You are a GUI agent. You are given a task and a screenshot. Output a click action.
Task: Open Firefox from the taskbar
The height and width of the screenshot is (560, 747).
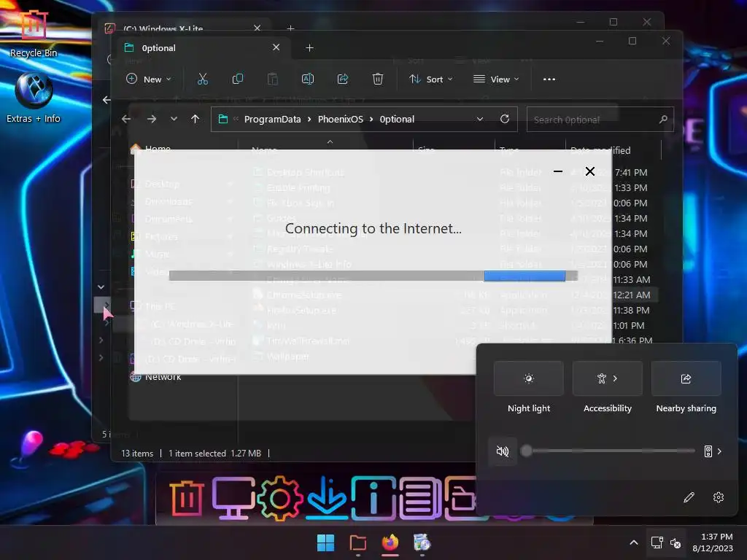(390, 542)
